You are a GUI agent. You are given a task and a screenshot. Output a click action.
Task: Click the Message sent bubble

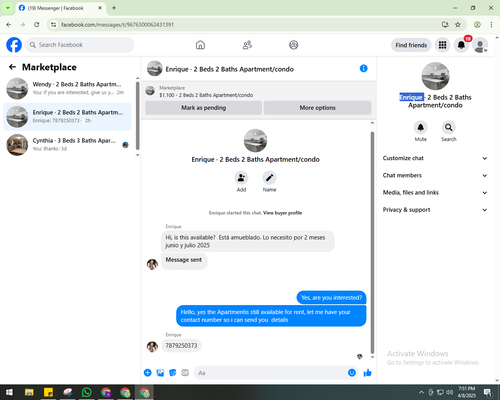(184, 260)
